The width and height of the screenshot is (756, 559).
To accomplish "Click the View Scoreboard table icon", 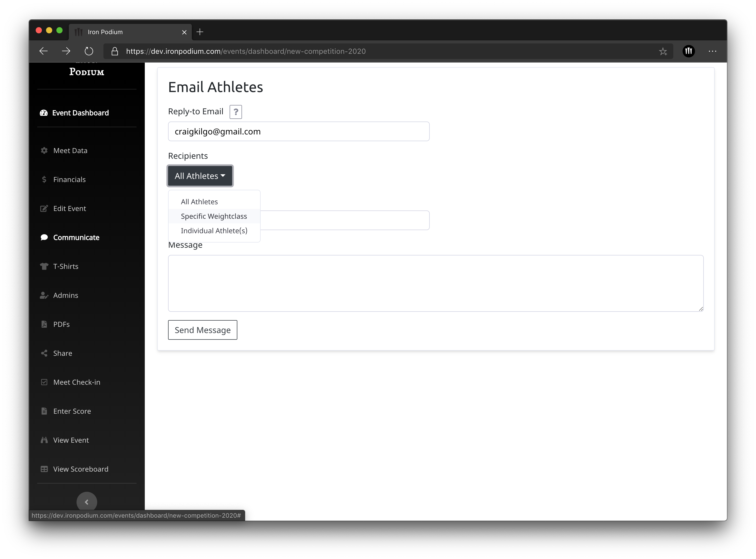I will coord(44,469).
